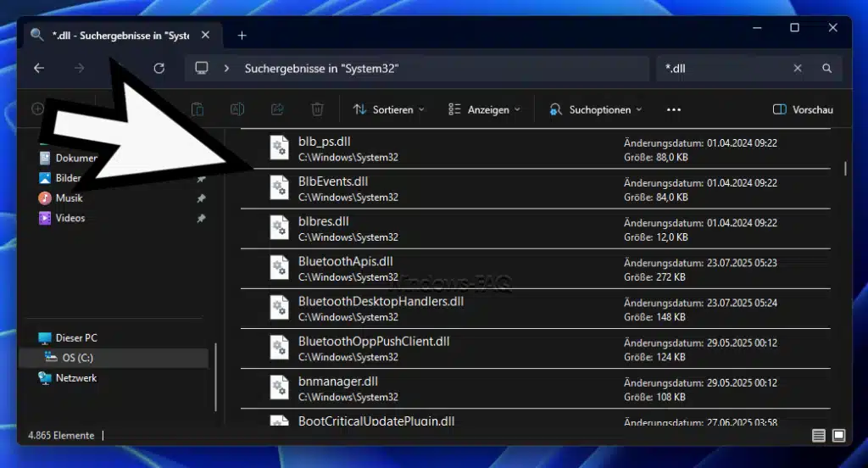Image resolution: width=868 pixels, height=468 pixels.
Task: Select the BootCriticalUpdatePlugin.dll file
Action: pyautogui.click(x=536, y=418)
